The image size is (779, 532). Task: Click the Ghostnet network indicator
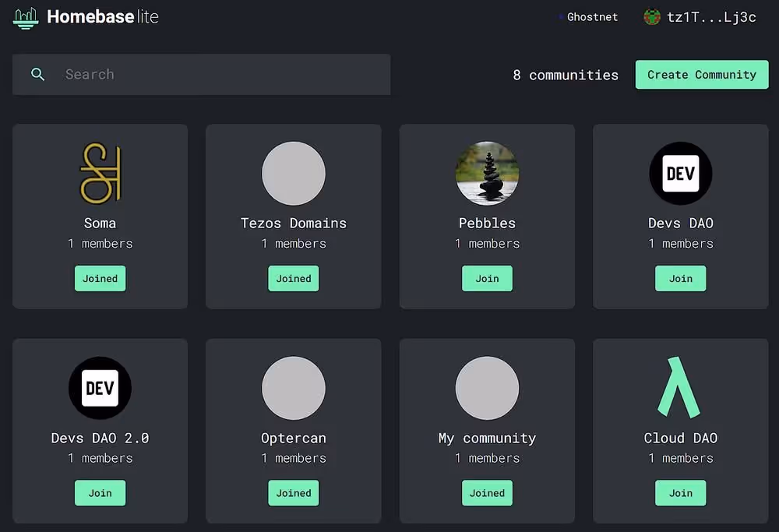(x=588, y=16)
